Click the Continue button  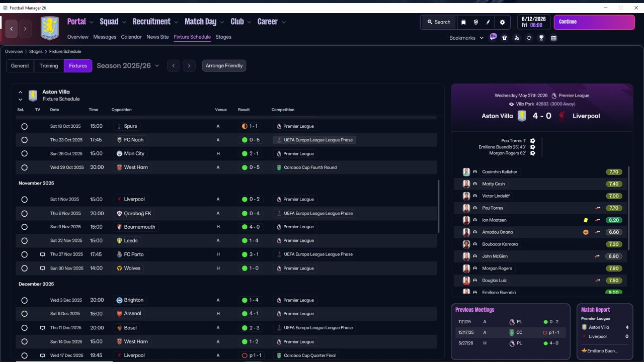(x=594, y=22)
